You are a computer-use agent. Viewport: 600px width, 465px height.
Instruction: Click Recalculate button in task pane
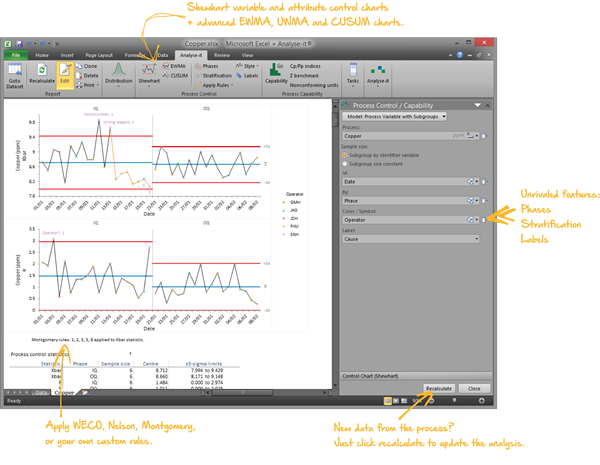click(439, 388)
